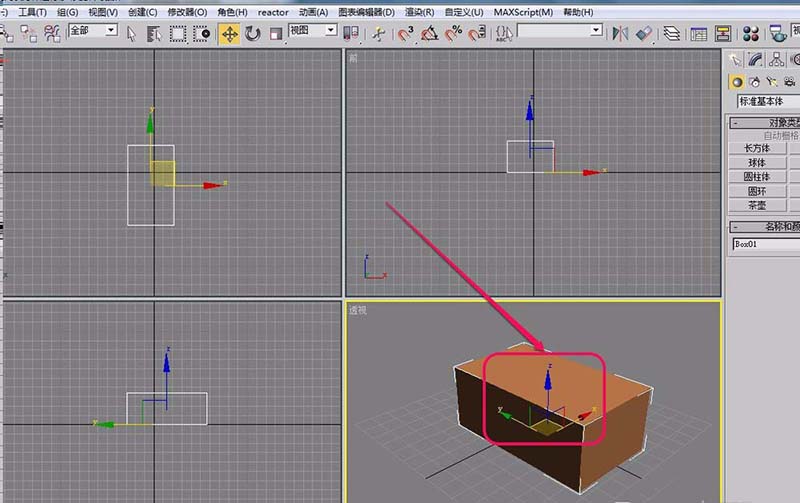The height and width of the screenshot is (503, 800).
Task: Open the 图表编辑器(D) menu
Action: [366, 12]
